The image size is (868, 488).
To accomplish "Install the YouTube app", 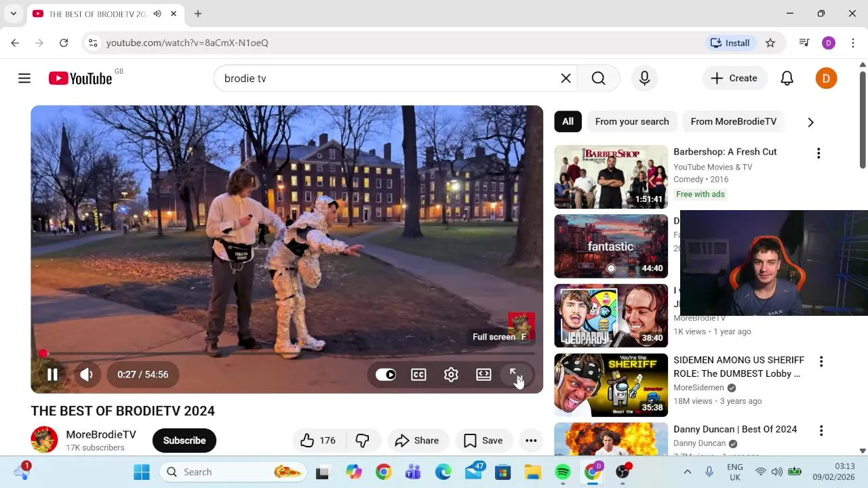I will coord(730,43).
